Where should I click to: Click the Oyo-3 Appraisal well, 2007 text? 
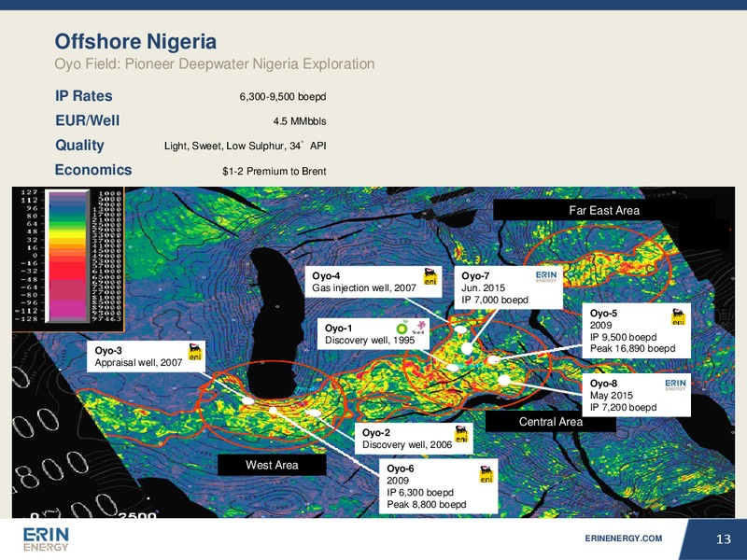point(138,363)
